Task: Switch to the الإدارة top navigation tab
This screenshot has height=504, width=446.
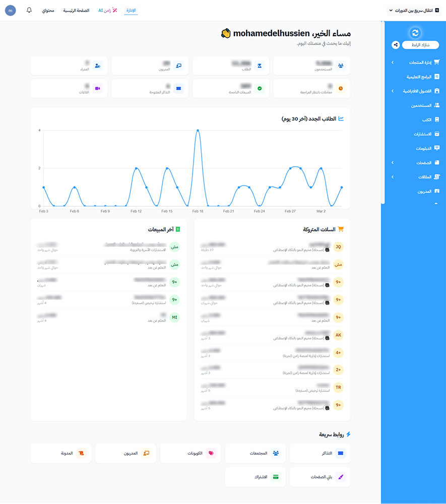Action: pyautogui.click(x=131, y=10)
